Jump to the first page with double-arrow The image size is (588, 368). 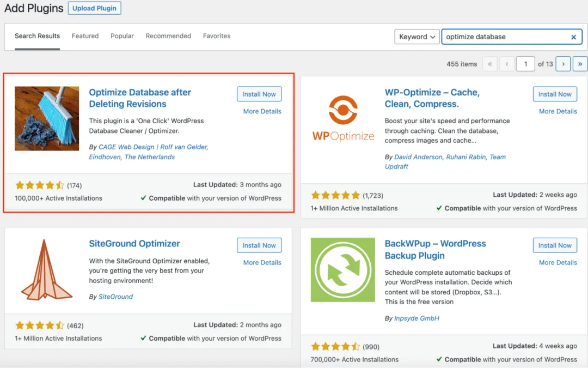coord(489,64)
